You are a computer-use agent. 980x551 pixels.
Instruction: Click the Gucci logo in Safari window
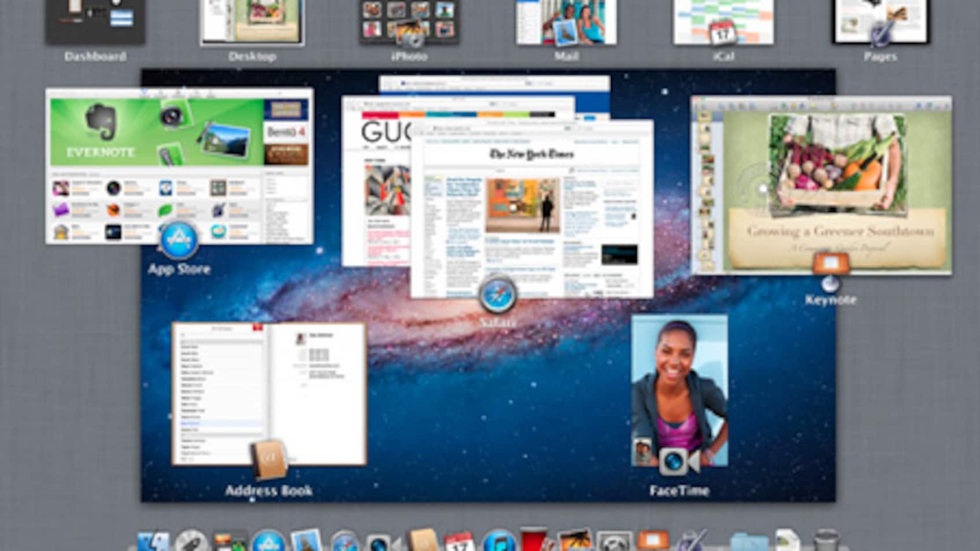pyautogui.click(x=386, y=133)
